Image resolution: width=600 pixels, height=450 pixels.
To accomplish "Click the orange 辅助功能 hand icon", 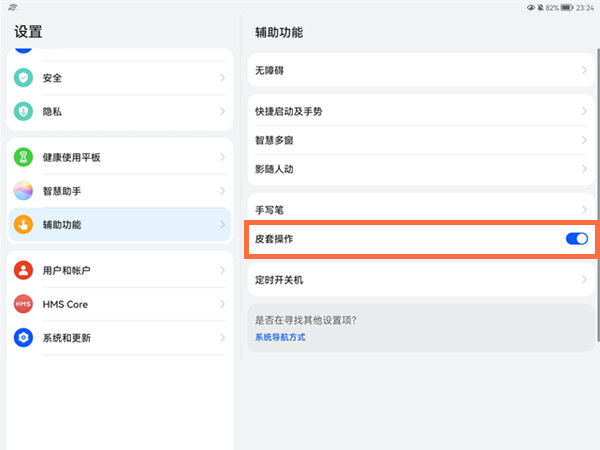I will (23, 225).
